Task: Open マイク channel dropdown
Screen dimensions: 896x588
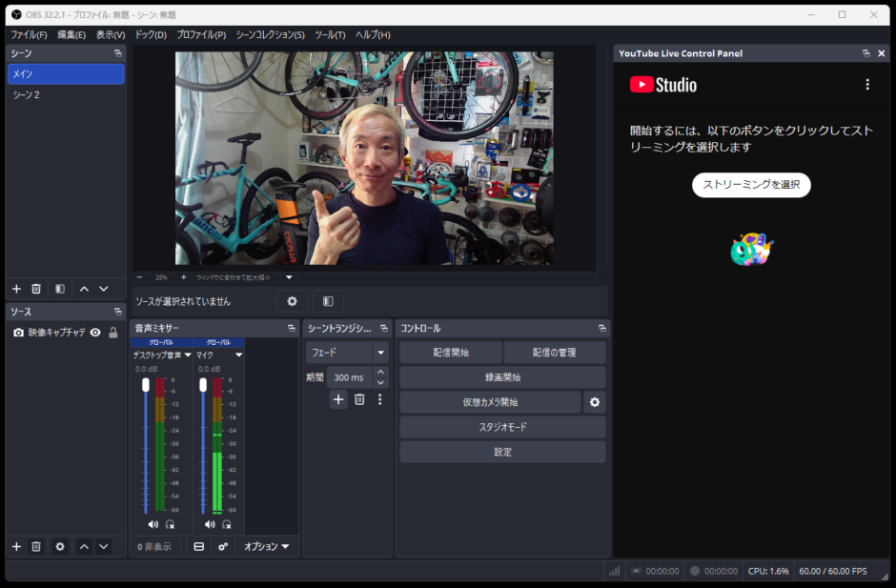Action: pyautogui.click(x=239, y=355)
